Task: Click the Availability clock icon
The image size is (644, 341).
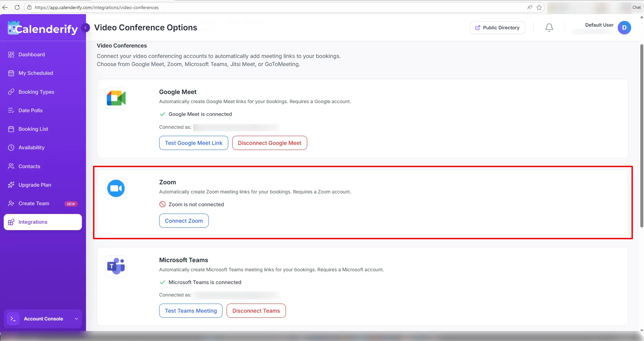Action: 11,148
